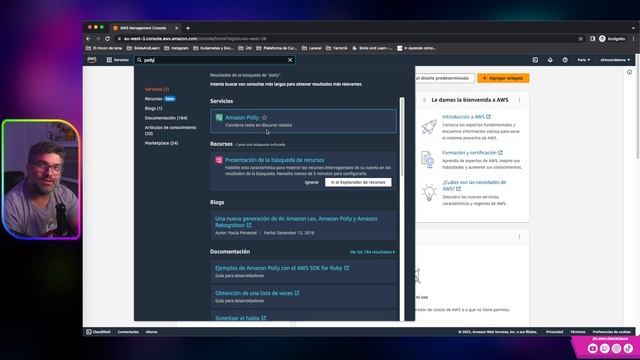The image size is (640, 360).
Task: Open the CloudShell icon in AWS top bar
Action: pyautogui.click(x=535, y=60)
